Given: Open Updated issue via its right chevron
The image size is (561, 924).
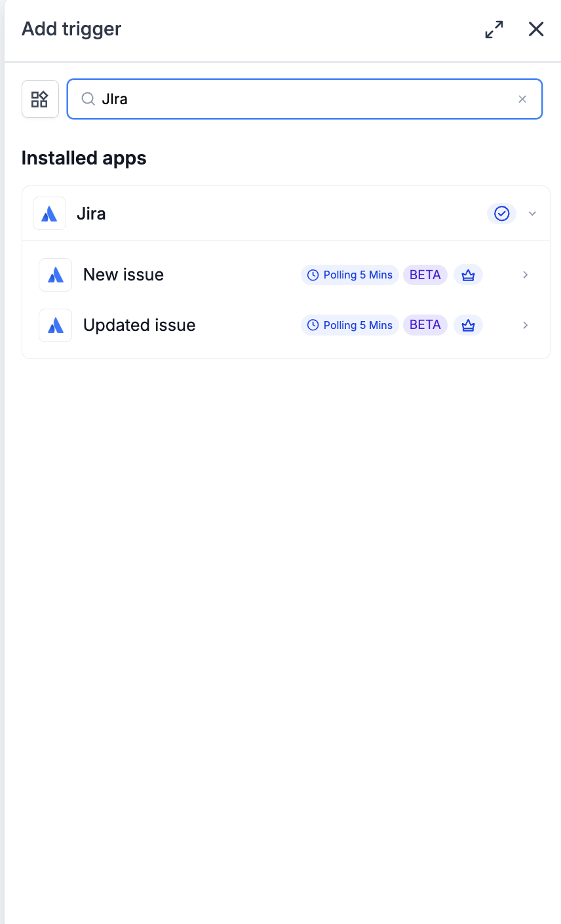Looking at the screenshot, I should tap(525, 325).
